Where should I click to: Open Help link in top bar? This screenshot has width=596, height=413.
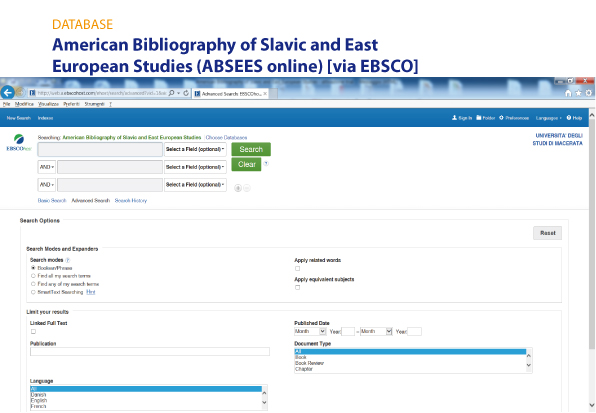click(x=574, y=118)
